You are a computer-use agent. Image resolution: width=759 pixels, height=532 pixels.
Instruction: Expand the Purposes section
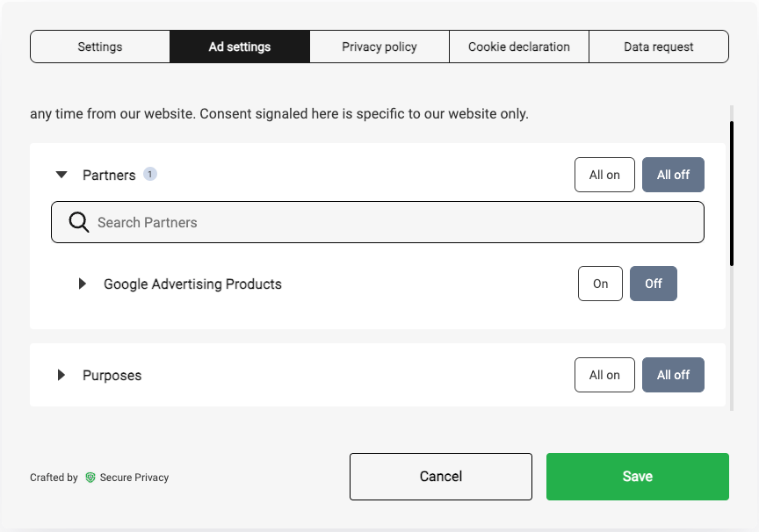pyautogui.click(x=61, y=375)
